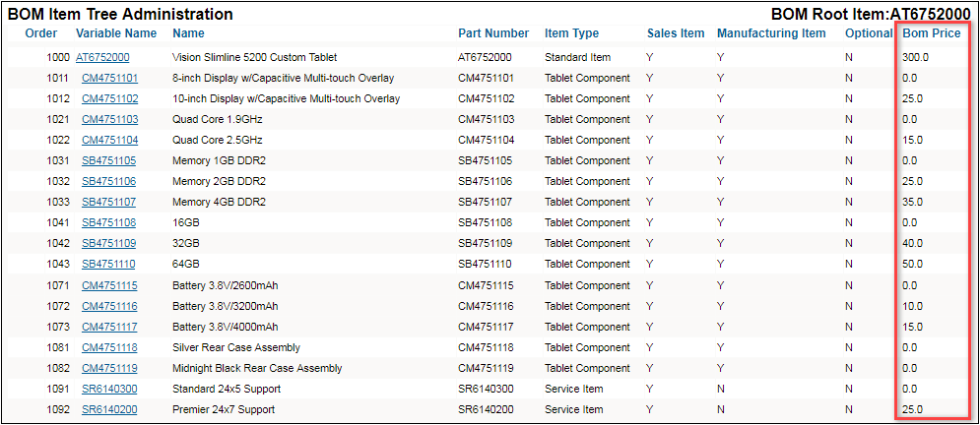Open the SR6140300 variable name link
Screen dimensions: 980x425
(x=109, y=390)
